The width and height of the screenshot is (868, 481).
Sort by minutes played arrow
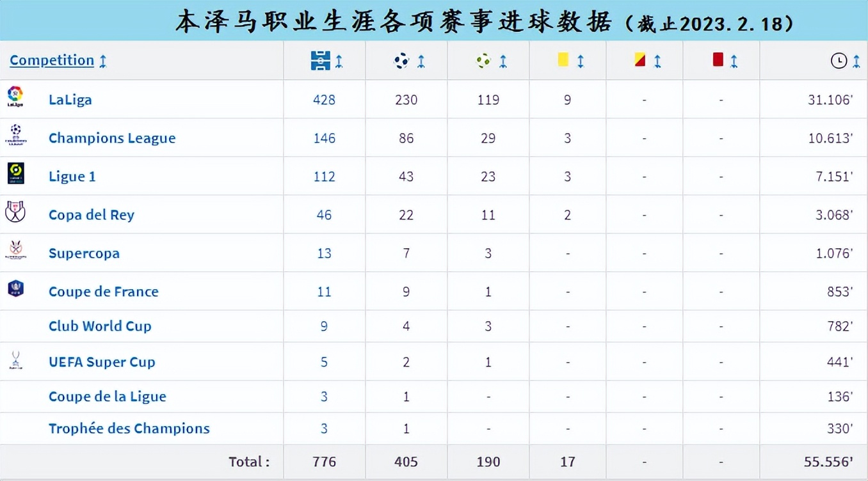(x=856, y=61)
